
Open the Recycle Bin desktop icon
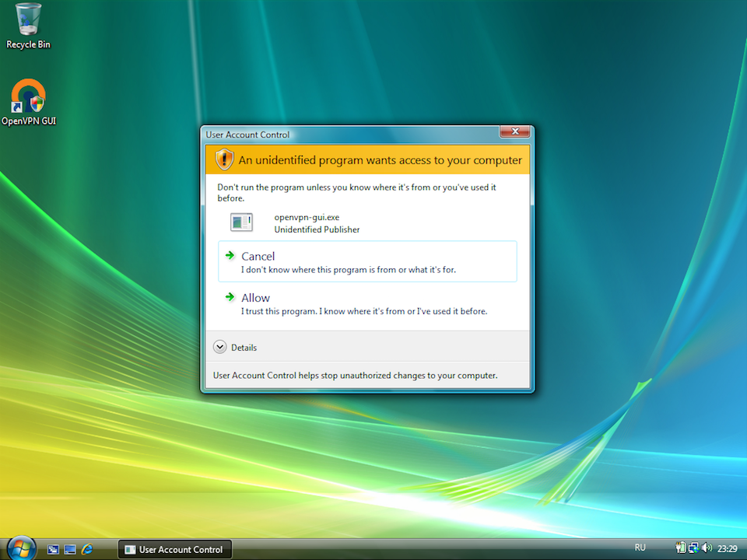click(28, 26)
